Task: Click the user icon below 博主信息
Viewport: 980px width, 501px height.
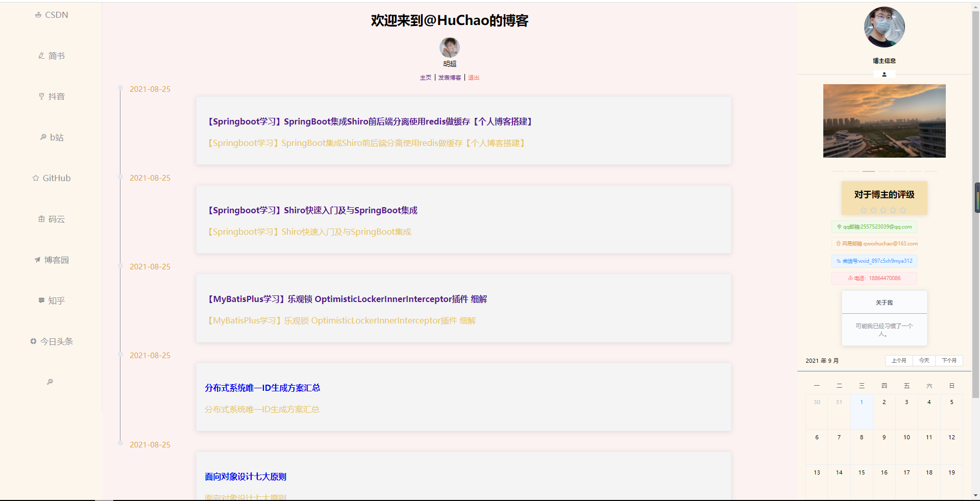Action: pos(884,74)
